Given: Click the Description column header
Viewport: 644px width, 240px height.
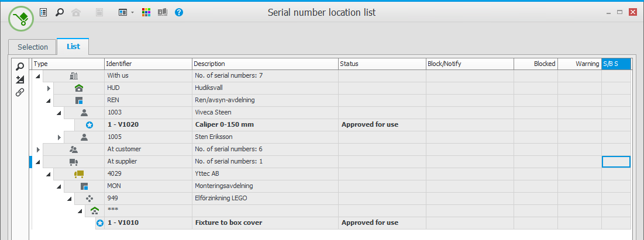Looking at the screenshot, I should tap(265, 64).
